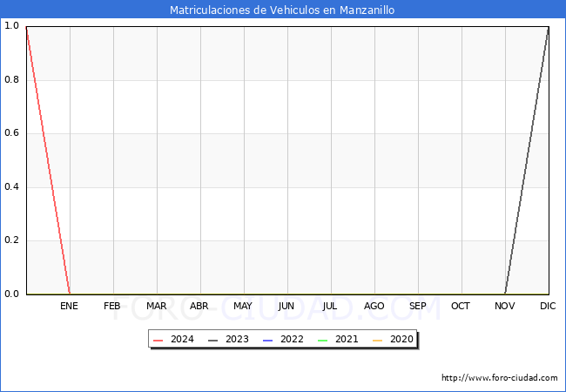Screen dimensions: 566x392
Task: Click the ENE month axis label
Action: 69,306
